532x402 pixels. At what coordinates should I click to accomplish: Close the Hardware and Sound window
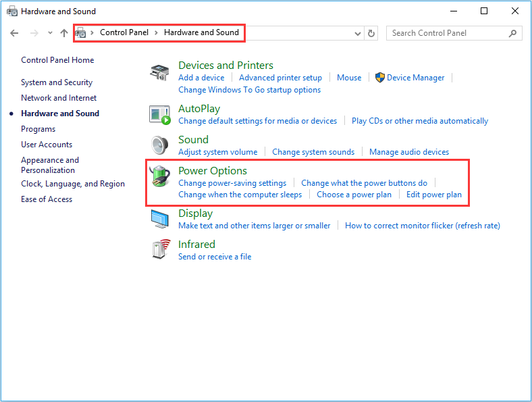point(514,11)
